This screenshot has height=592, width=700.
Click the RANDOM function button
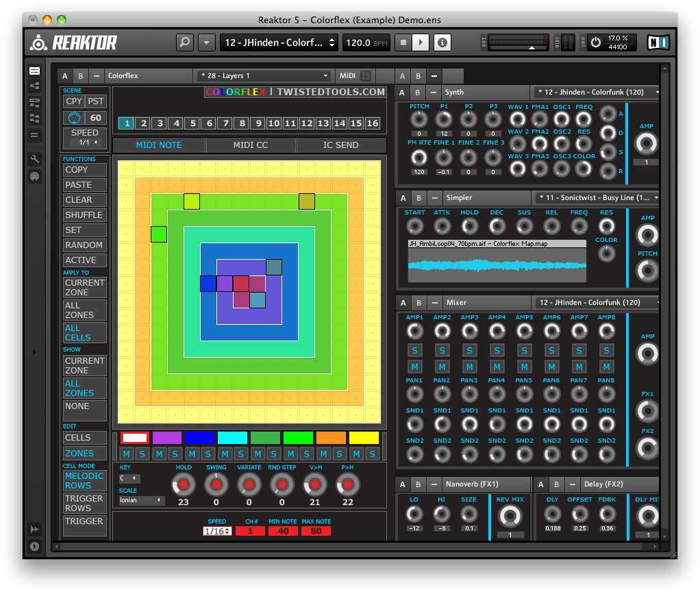click(84, 245)
